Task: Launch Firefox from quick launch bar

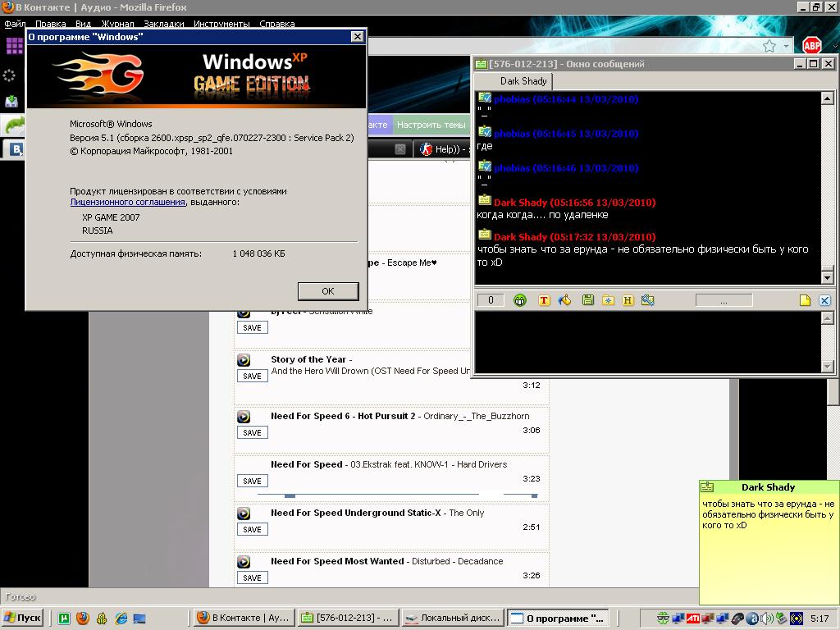Action: click(x=83, y=619)
